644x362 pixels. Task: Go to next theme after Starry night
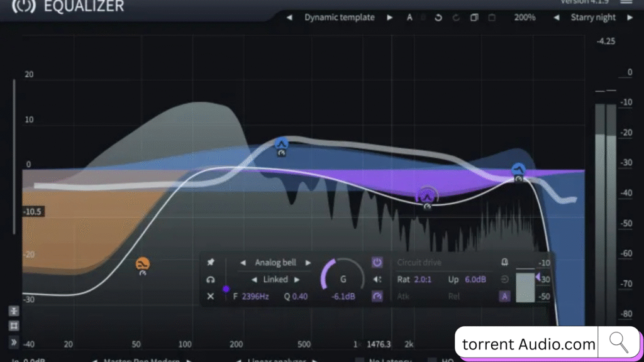coord(630,18)
